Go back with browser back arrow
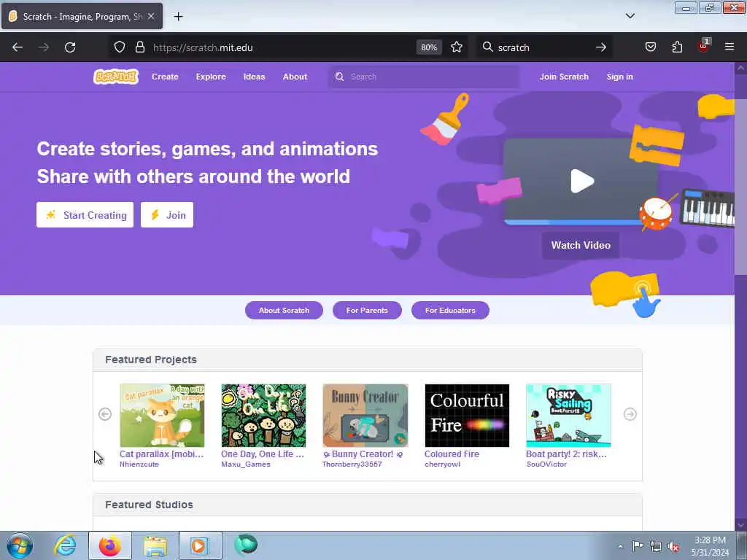 18,47
